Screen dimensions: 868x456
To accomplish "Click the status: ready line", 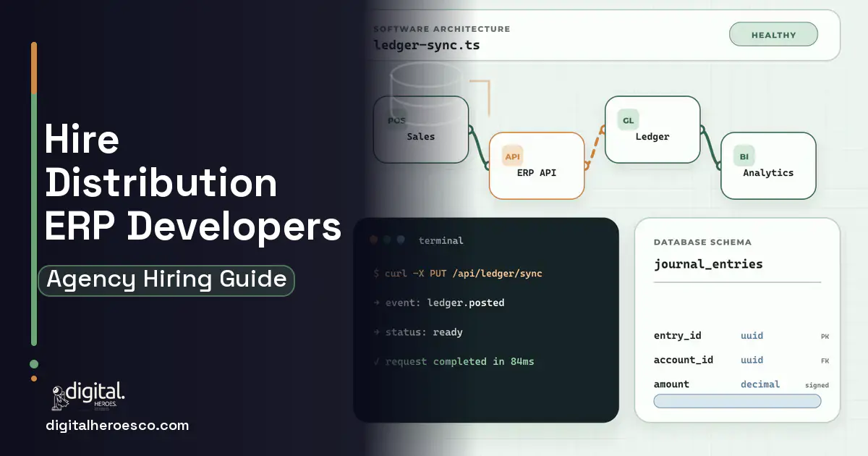I will [418, 332].
